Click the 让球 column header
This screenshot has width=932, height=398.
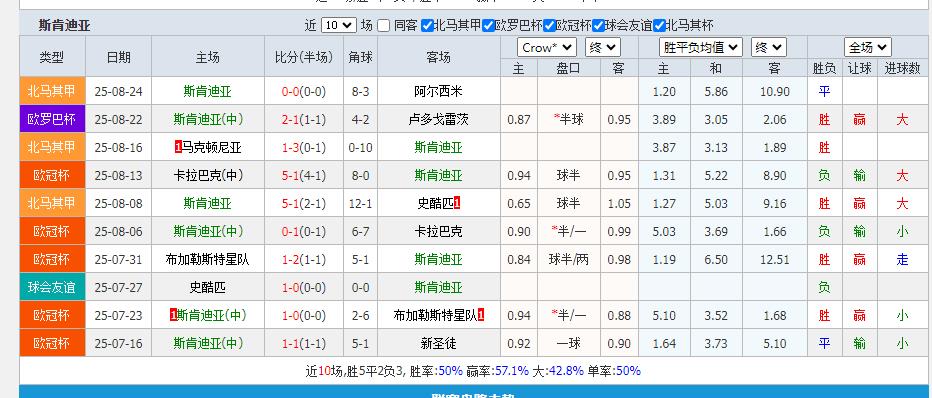point(859,68)
